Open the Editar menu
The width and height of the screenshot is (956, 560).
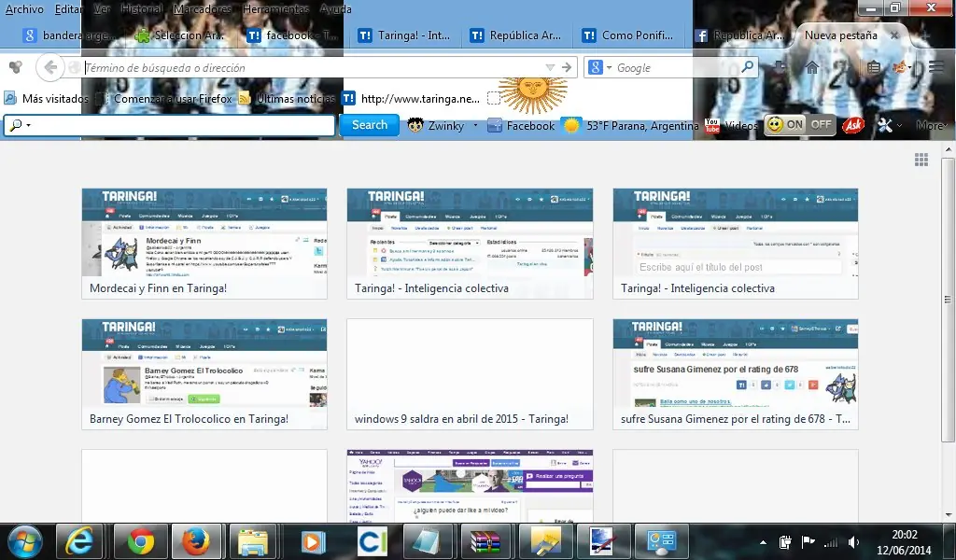click(x=69, y=9)
